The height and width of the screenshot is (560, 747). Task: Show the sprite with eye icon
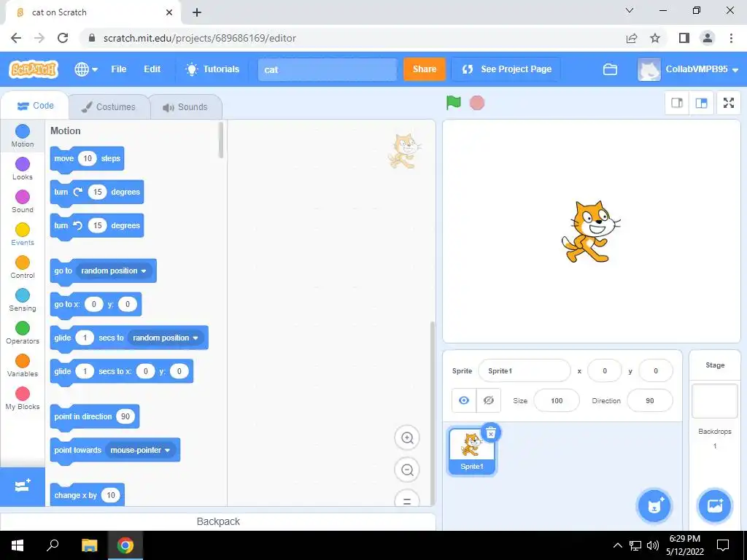(464, 400)
